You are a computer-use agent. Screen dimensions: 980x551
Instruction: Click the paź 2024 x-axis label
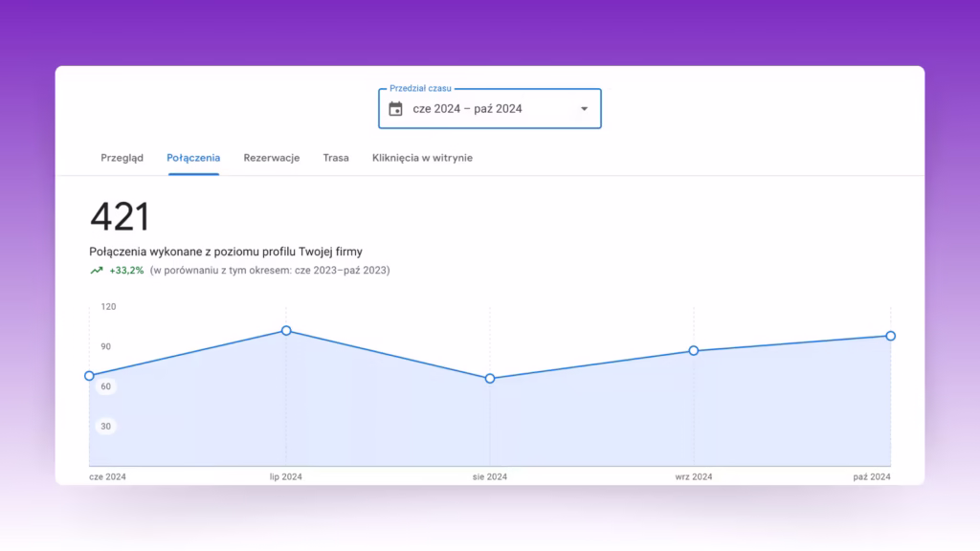872,476
